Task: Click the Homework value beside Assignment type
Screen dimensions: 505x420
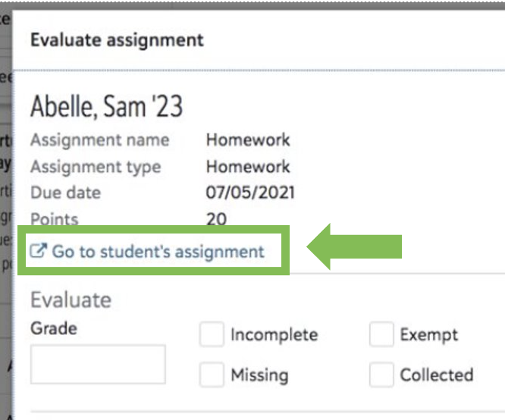Action: click(x=248, y=166)
